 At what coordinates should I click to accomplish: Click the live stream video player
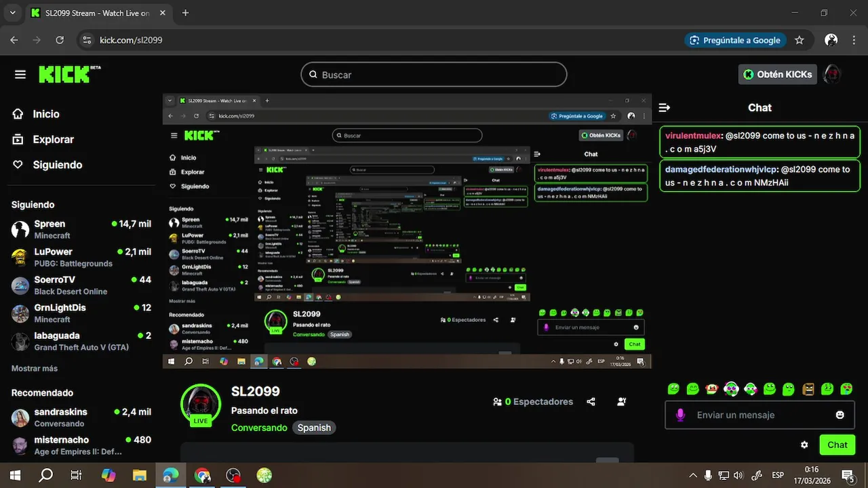[407, 231]
